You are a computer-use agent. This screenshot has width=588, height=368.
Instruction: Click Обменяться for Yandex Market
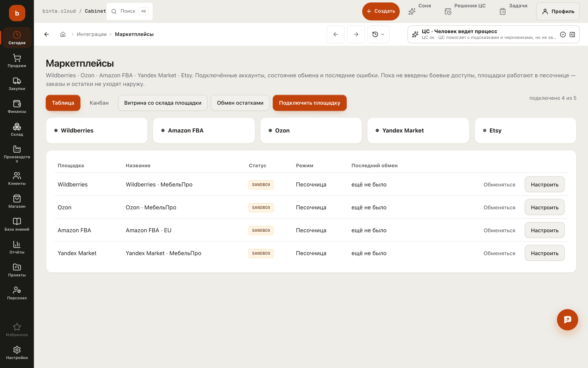coord(499,253)
